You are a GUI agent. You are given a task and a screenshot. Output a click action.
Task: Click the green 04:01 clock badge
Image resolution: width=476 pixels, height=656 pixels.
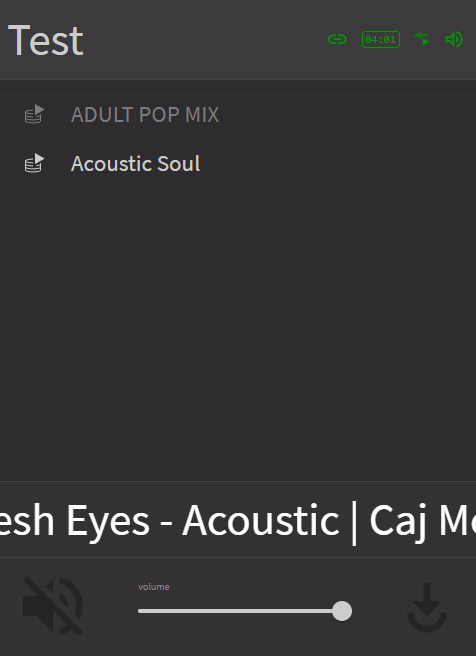point(381,39)
